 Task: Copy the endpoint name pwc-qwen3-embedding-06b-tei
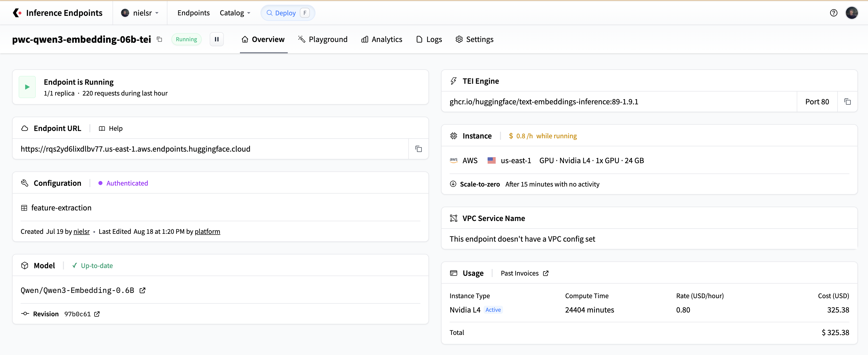(x=160, y=39)
